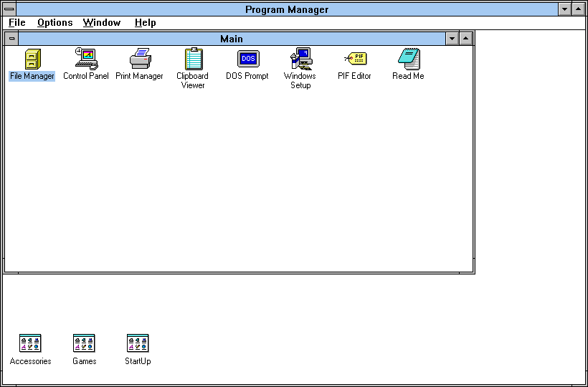Select the Accessories group icon
The width and height of the screenshot is (588, 387).
point(30,343)
